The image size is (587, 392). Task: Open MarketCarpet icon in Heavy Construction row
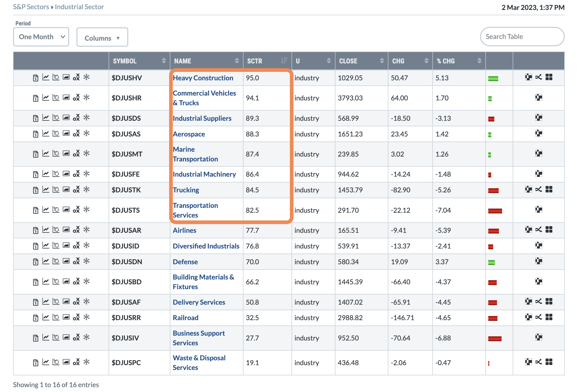click(528, 77)
